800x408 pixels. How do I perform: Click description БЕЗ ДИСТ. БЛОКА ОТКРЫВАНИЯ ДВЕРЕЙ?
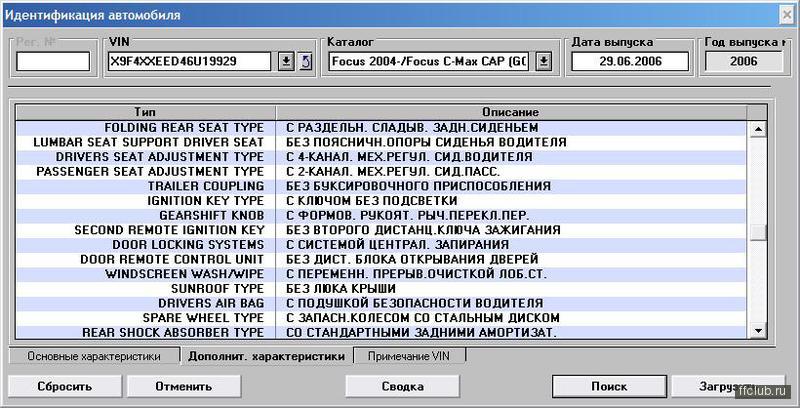412,260
